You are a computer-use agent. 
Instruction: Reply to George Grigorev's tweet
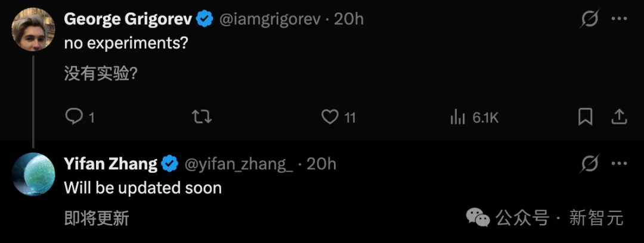pyautogui.click(x=74, y=117)
